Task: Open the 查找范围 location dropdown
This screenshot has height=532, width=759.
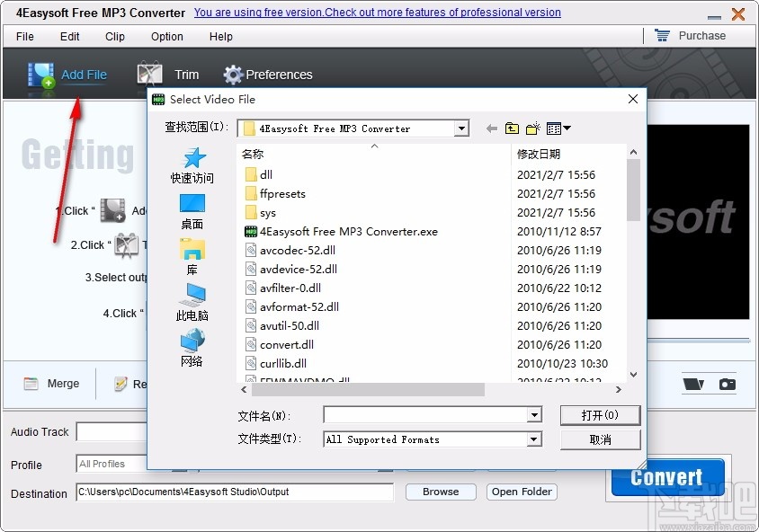Action: click(x=461, y=128)
